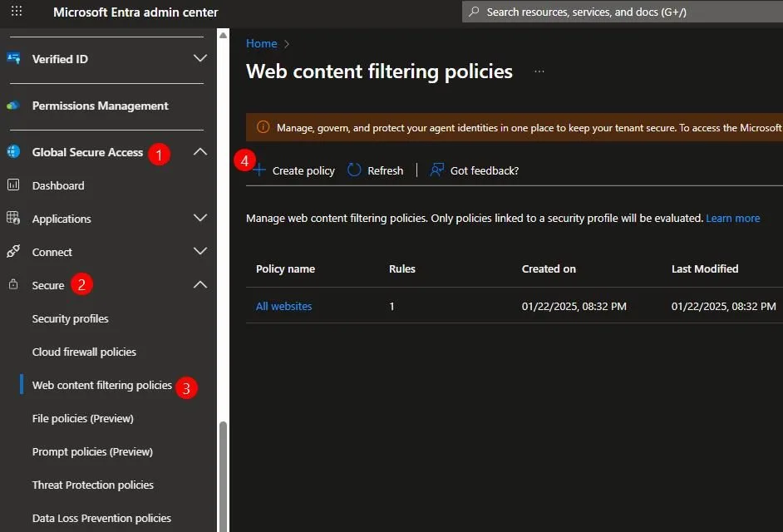783x532 pixels.
Task: Click the Microsoft Entra admin center title
Action: (x=135, y=12)
